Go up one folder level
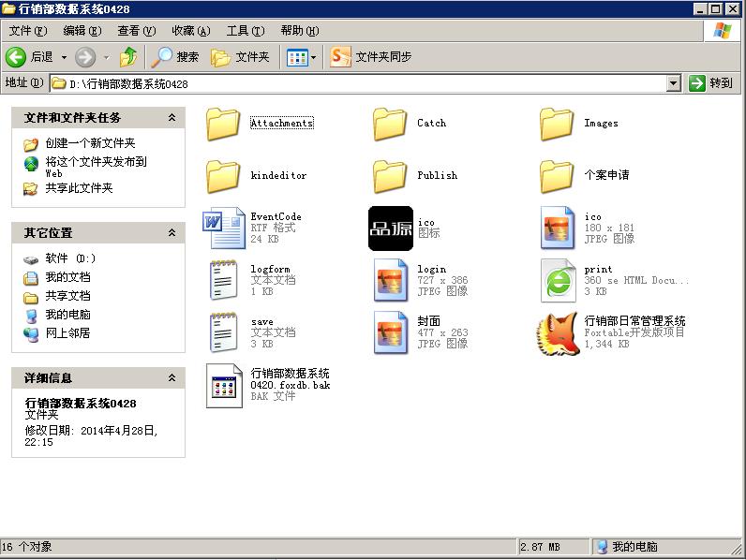The image size is (746, 560). coord(128,57)
